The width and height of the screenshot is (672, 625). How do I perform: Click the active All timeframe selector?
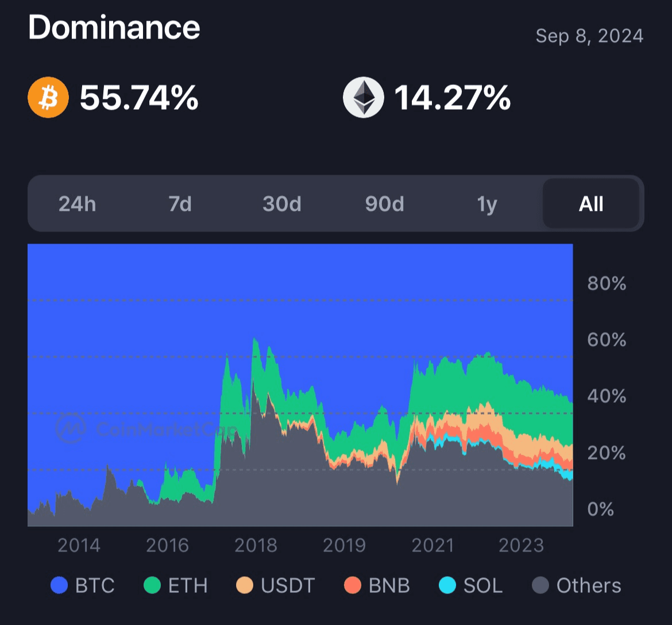(591, 204)
